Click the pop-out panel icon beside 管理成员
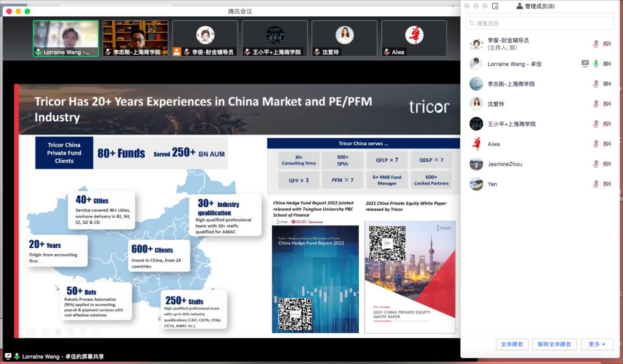This screenshot has height=364, width=623. click(495, 6)
